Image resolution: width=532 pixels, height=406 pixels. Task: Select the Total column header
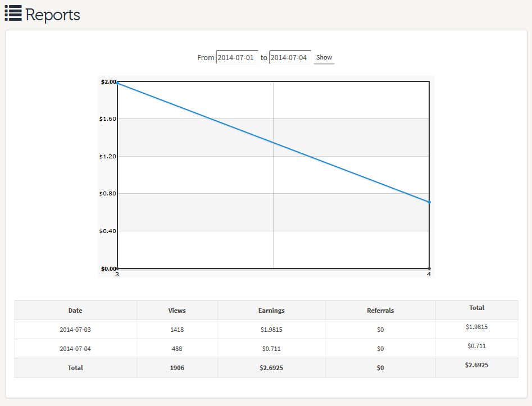[477, 308]
